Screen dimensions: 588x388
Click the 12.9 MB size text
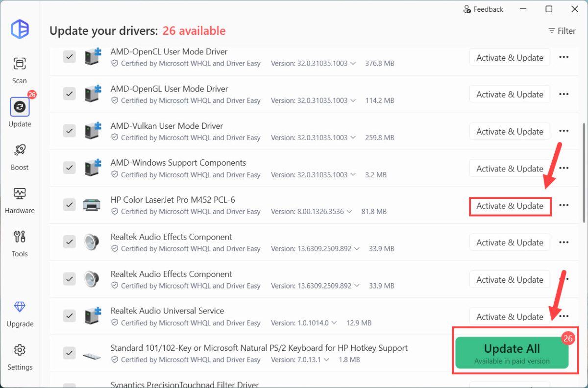(x=359, y=323)
